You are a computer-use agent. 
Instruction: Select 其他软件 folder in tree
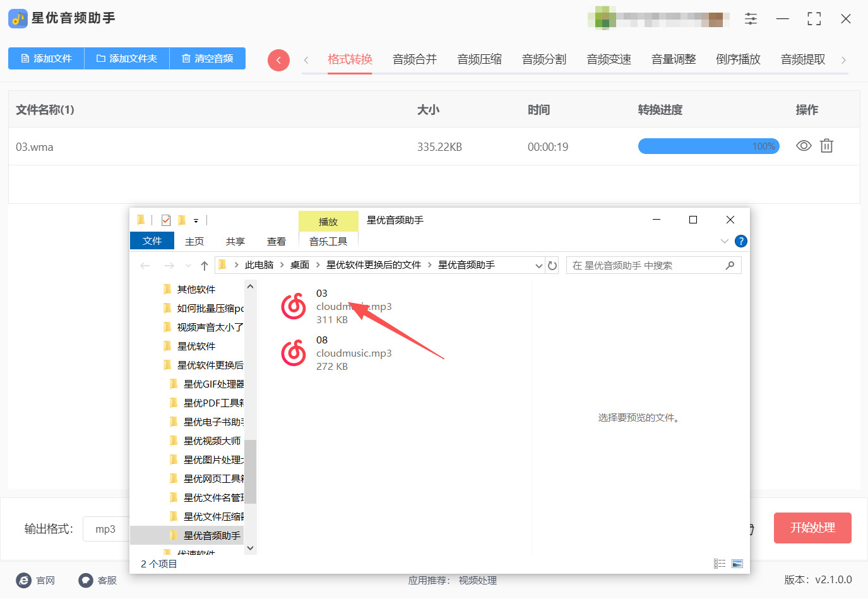196,289
